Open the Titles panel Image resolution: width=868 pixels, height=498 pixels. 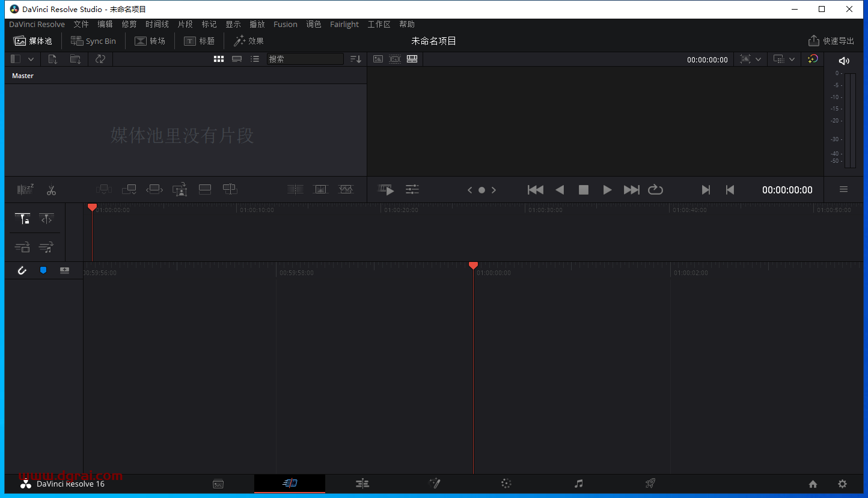tap(199, 41)
